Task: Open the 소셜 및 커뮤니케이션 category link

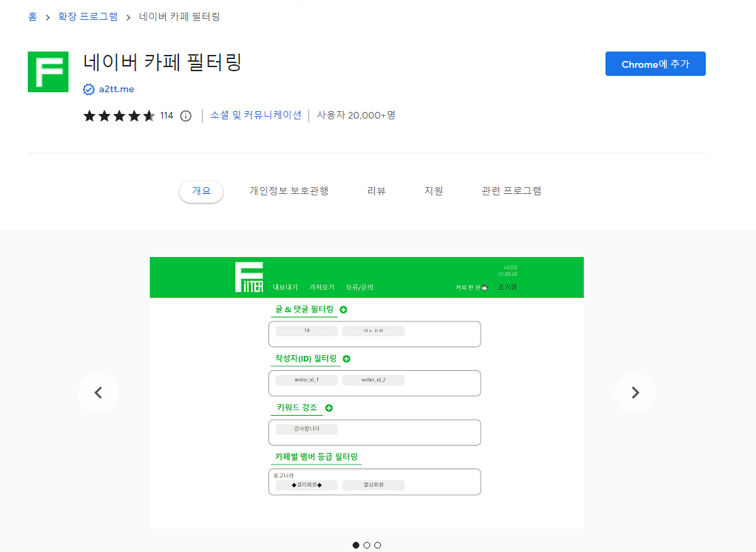Action: 256,115
